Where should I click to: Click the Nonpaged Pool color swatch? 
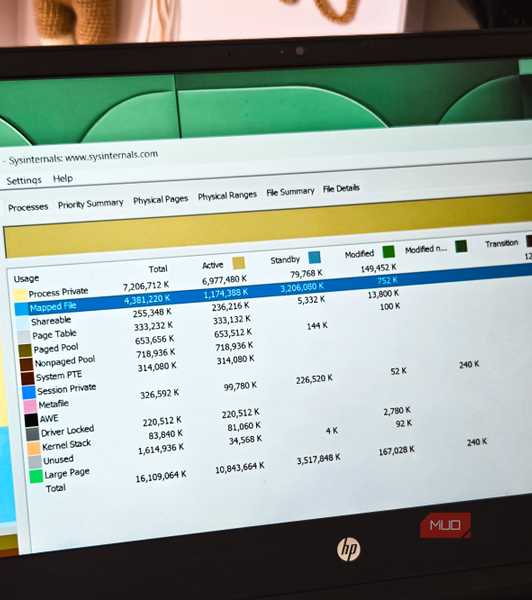coord(26,364)
